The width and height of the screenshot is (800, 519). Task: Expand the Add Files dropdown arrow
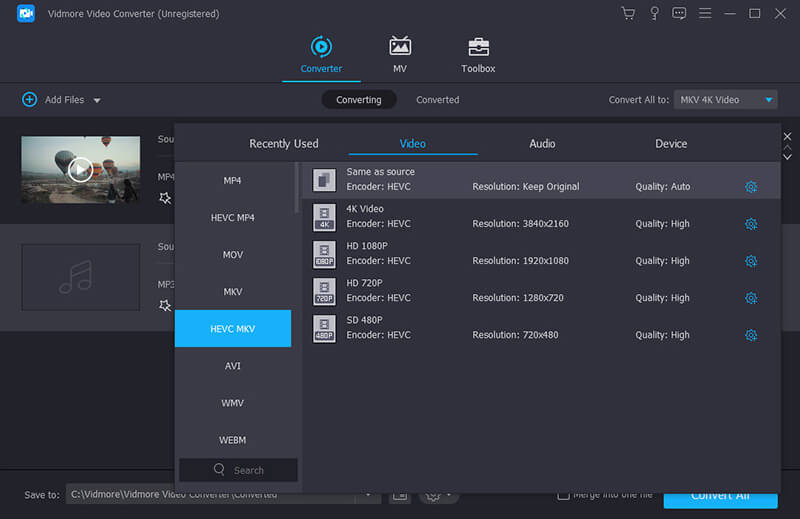click(x=97, y=100)
